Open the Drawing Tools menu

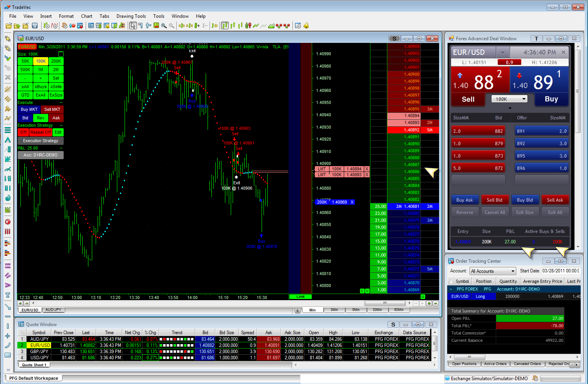(131, 16)
